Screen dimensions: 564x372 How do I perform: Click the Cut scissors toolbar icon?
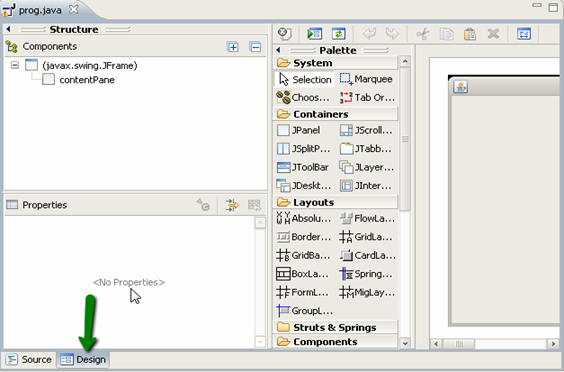(423, 34)
